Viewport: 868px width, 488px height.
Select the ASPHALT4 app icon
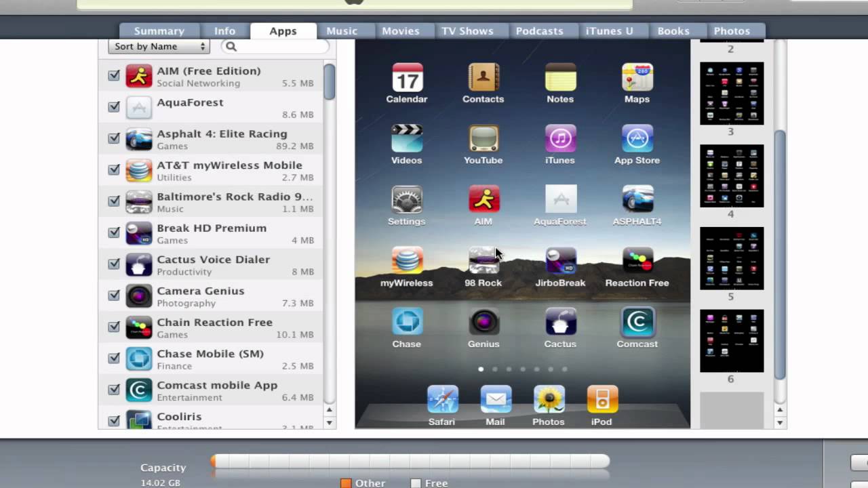pos(637,200)
